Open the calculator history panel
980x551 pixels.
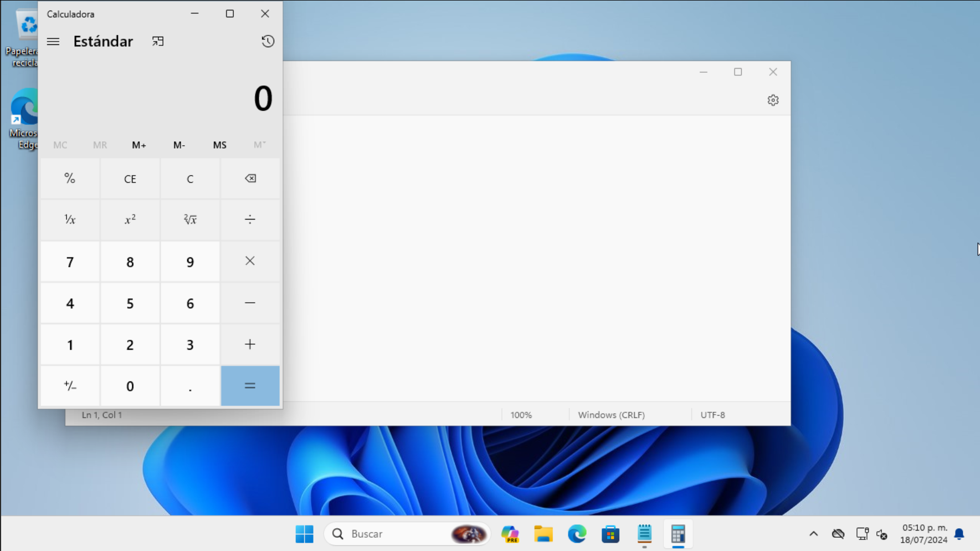[268, 42]
